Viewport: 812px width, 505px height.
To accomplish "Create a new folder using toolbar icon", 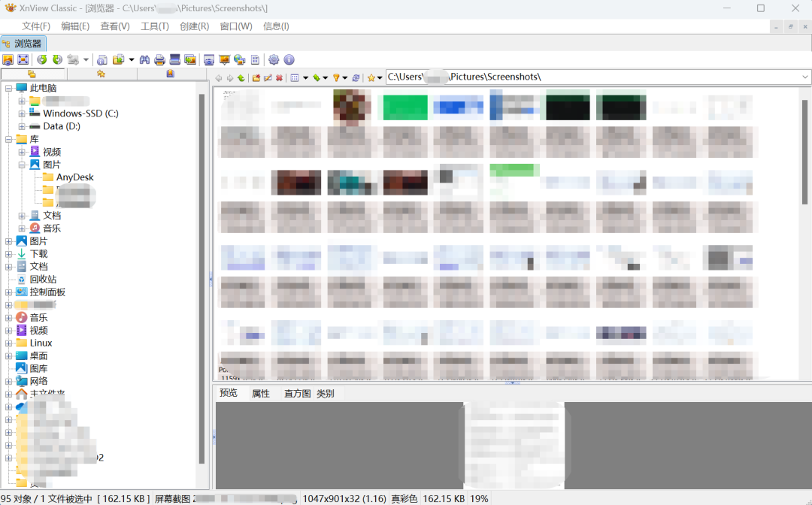I will pos(256,77).
